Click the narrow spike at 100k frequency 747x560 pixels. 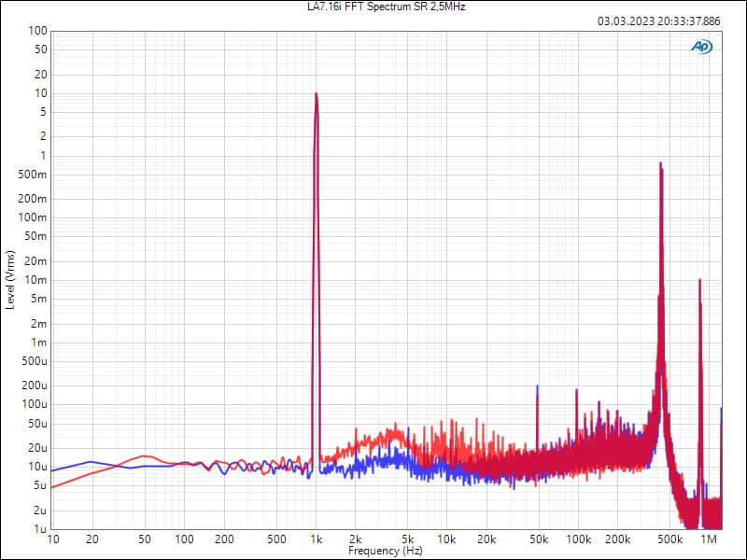(x=576, y=388)
